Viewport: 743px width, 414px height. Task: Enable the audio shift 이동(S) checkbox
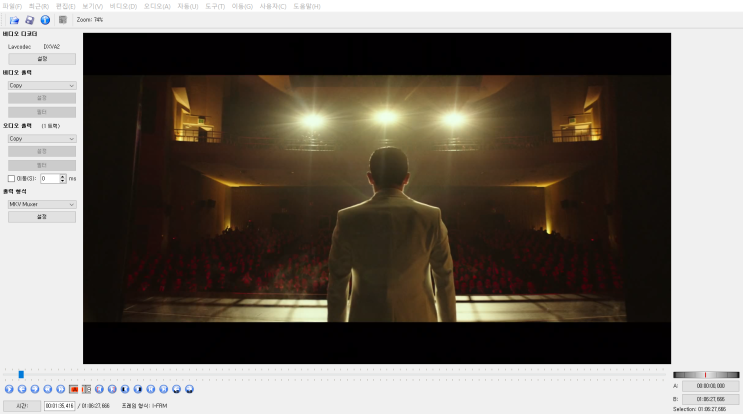click(11, 179)
